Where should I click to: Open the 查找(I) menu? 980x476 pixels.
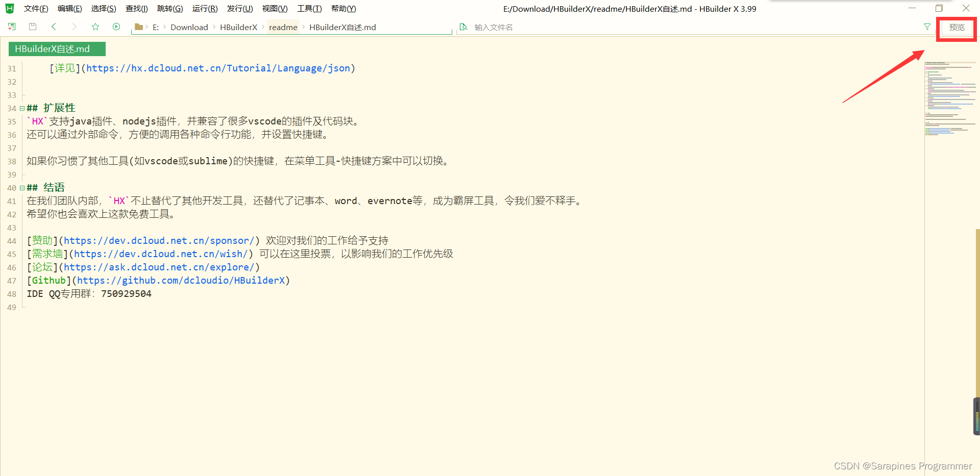pyautogui.click(x=136, y=9)
